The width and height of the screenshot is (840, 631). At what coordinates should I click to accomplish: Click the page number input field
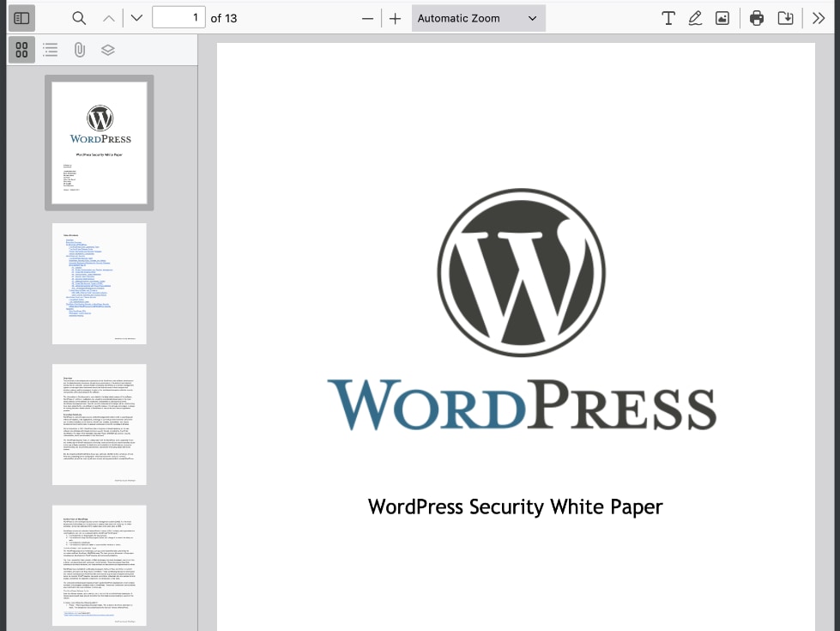click(179, 18)
